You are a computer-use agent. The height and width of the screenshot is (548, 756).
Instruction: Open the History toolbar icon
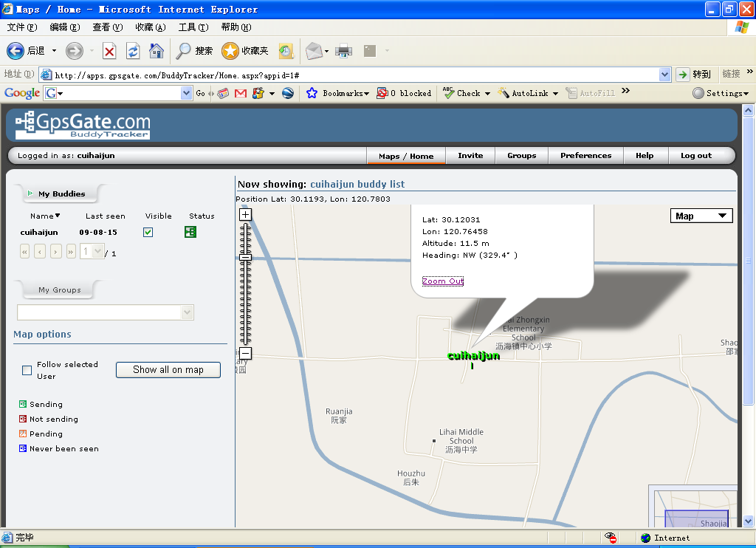(286, 51)
